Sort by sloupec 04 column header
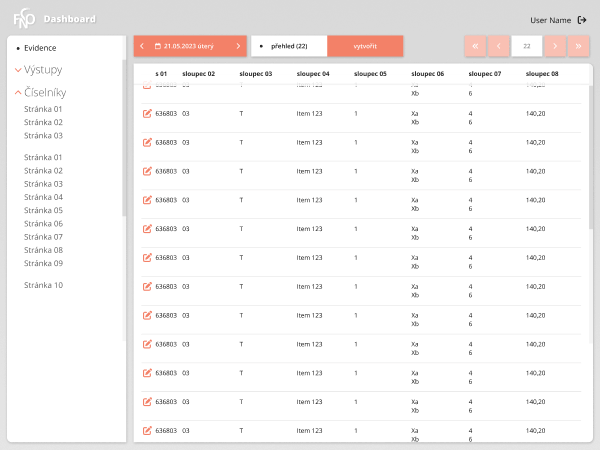Screen dimensions: 600x450 point(313,73)
